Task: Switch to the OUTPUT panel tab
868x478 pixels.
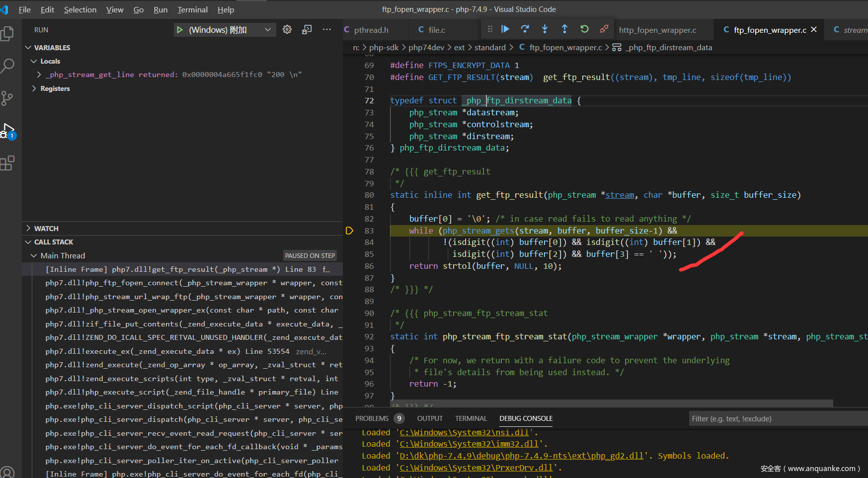Action: (x=430, y=418)
